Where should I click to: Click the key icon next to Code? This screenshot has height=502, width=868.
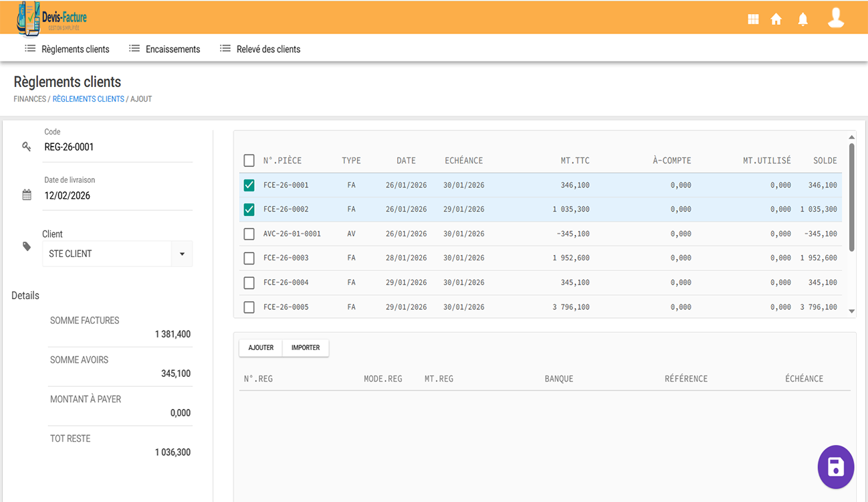pyautogui.click(x=27, y=147)
